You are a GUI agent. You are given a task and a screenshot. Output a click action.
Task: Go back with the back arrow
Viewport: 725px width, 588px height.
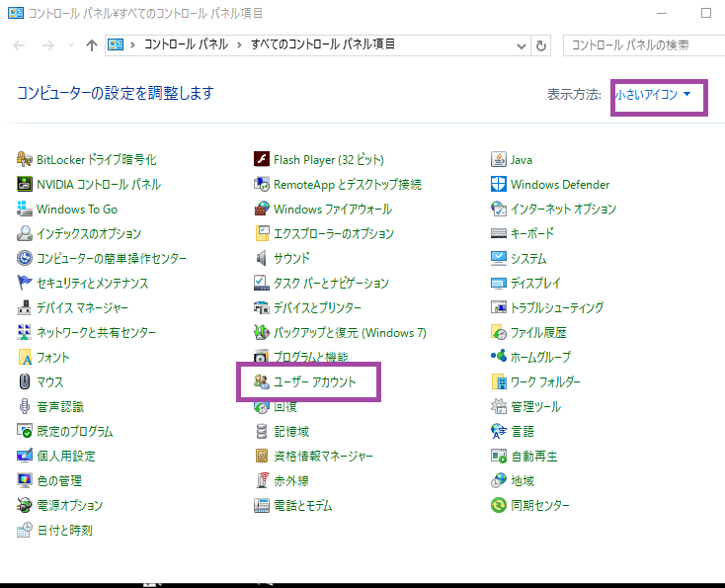pos(19,45)
